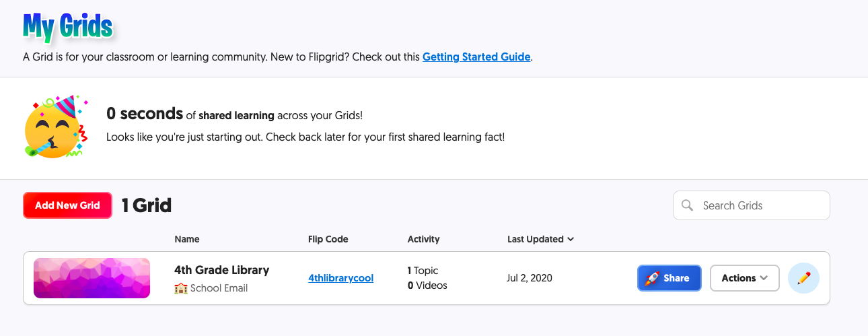Screen dimensions: 868x336
Task: Click the pencil edit icon for the grid
Action: point(803,278)
